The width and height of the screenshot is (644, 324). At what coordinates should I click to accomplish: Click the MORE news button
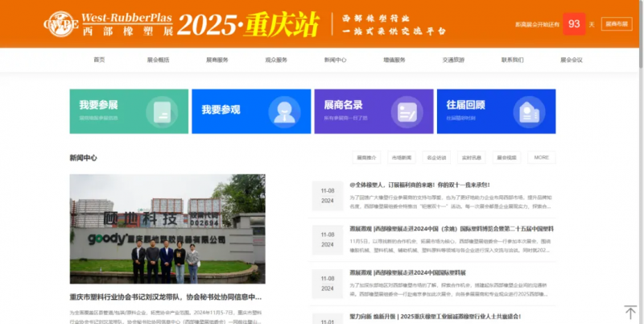point(542,158)
